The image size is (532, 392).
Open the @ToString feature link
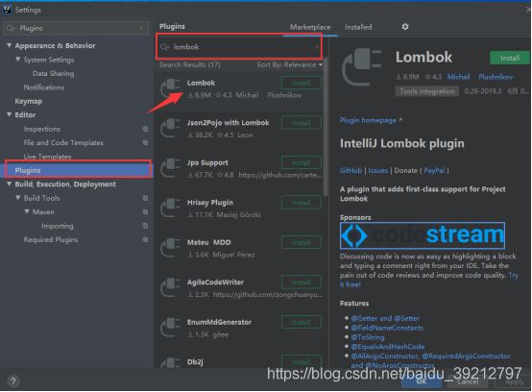tap(368, 337)
